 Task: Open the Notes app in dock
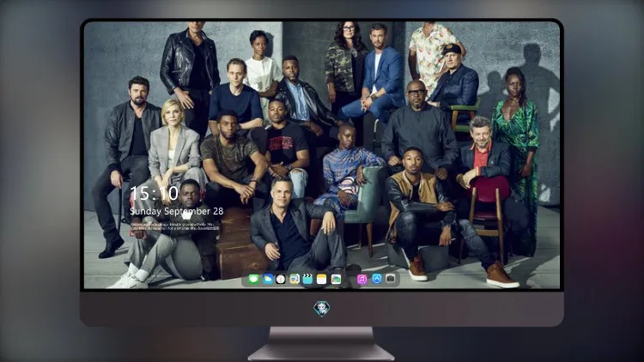point(322,279)
